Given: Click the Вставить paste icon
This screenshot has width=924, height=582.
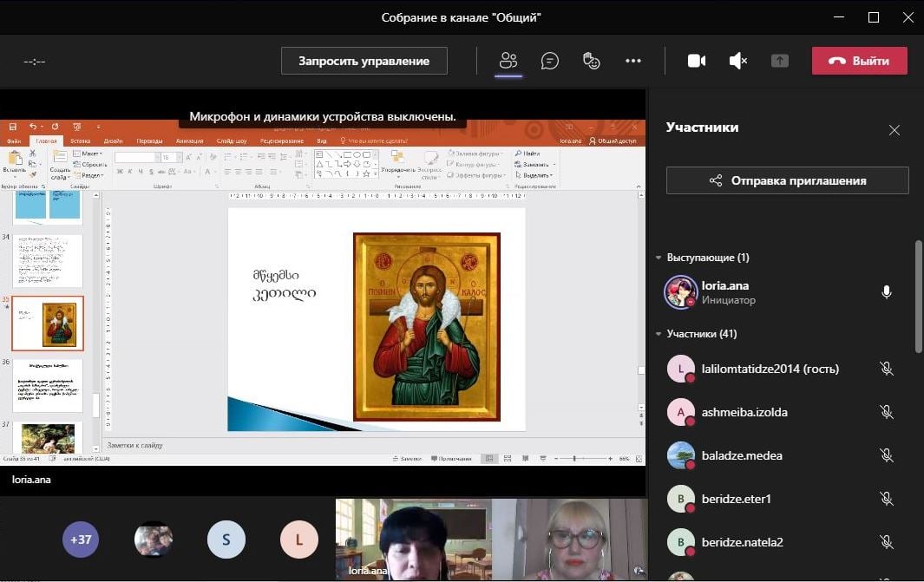Looking at the screenshot, I should 14,159.
